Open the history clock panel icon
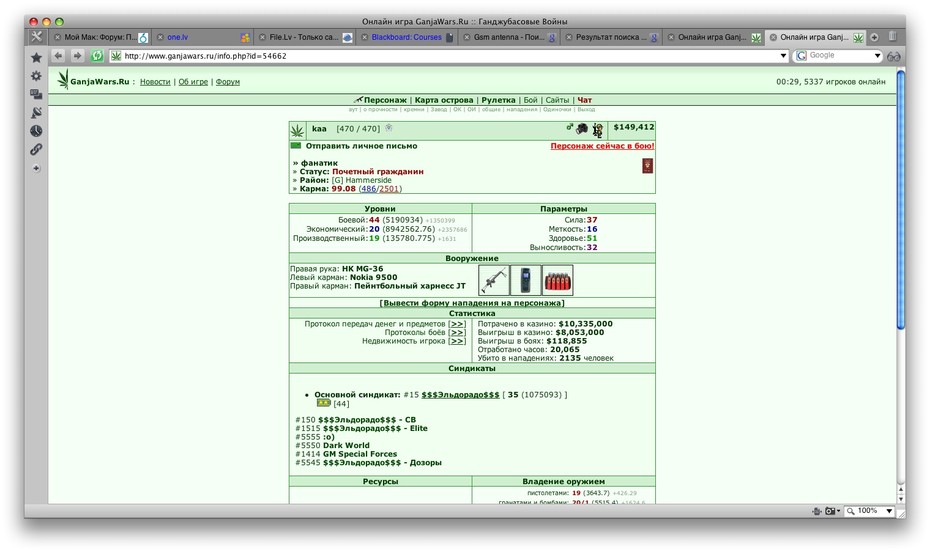Screen dimensions: 930x552 pyautogui.click(x=36, y=131)
